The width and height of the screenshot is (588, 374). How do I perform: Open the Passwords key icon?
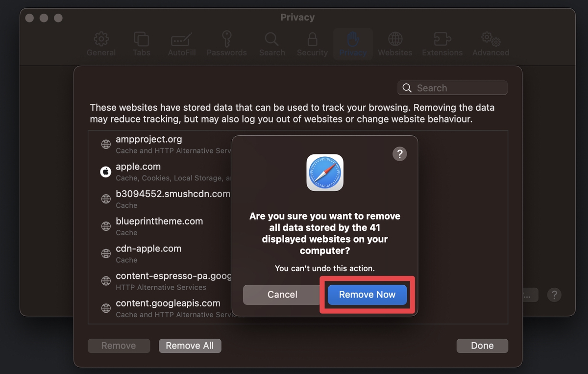point(226,44)
